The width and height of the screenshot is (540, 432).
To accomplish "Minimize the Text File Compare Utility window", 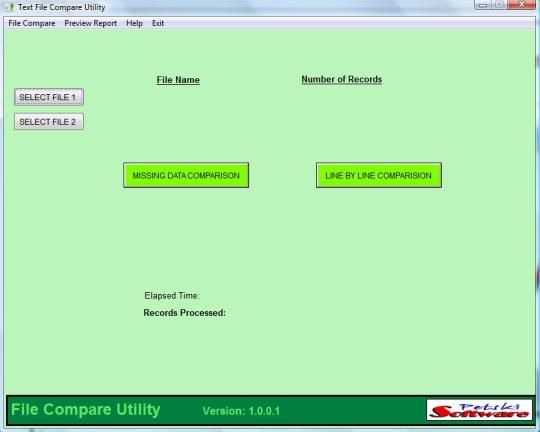I will pyautogui.click(x=482, y=4).
